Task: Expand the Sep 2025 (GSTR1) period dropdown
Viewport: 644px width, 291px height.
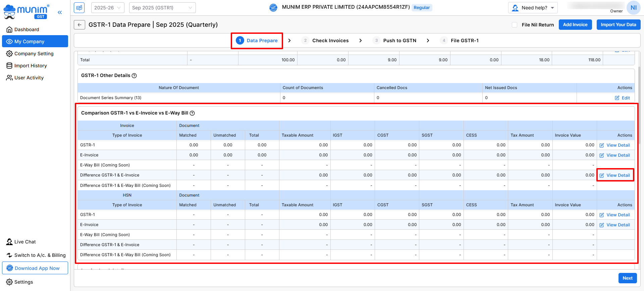Action: (162, 8)
